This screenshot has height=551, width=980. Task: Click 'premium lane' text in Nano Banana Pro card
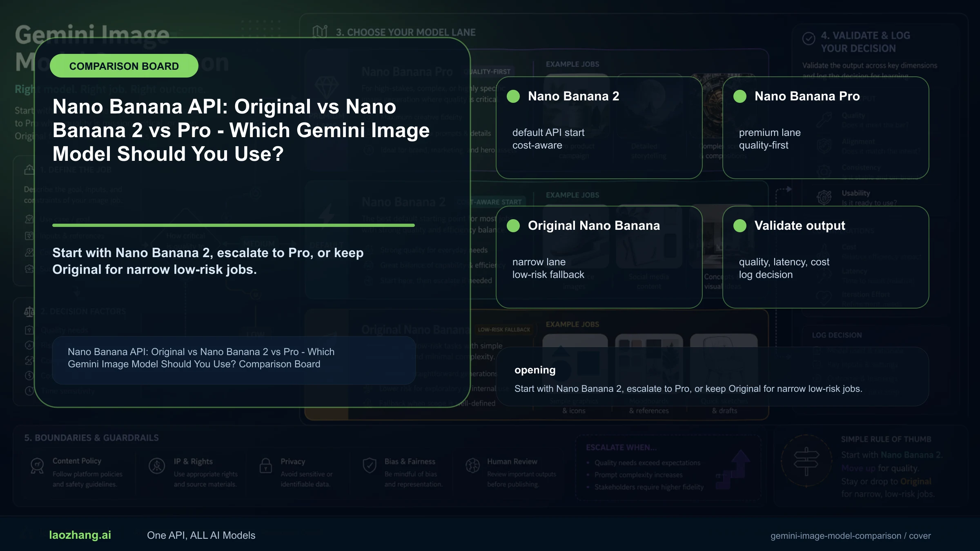pos(770,133)
